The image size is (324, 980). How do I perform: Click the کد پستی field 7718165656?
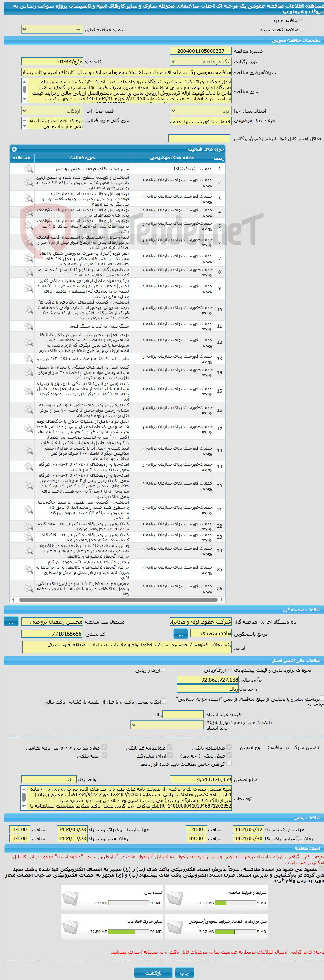coord(52,634)
